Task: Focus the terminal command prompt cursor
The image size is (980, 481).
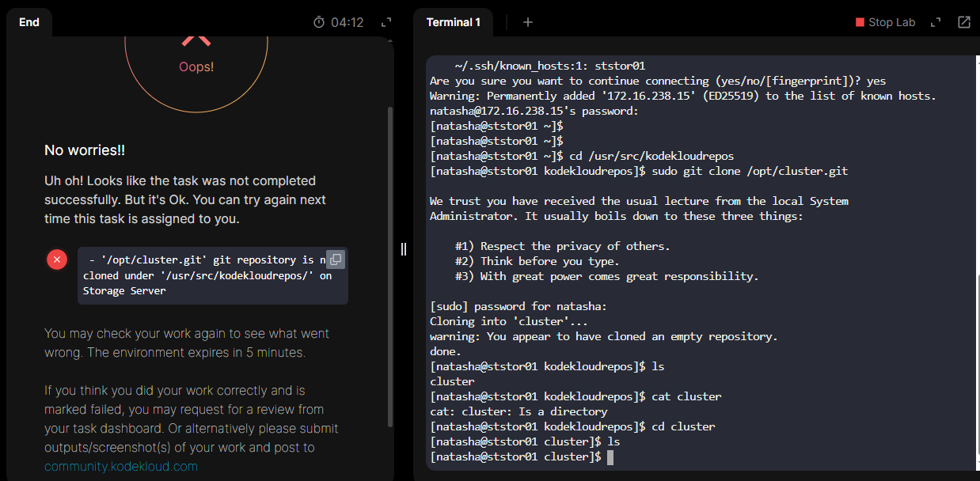Action: point(610,457)
